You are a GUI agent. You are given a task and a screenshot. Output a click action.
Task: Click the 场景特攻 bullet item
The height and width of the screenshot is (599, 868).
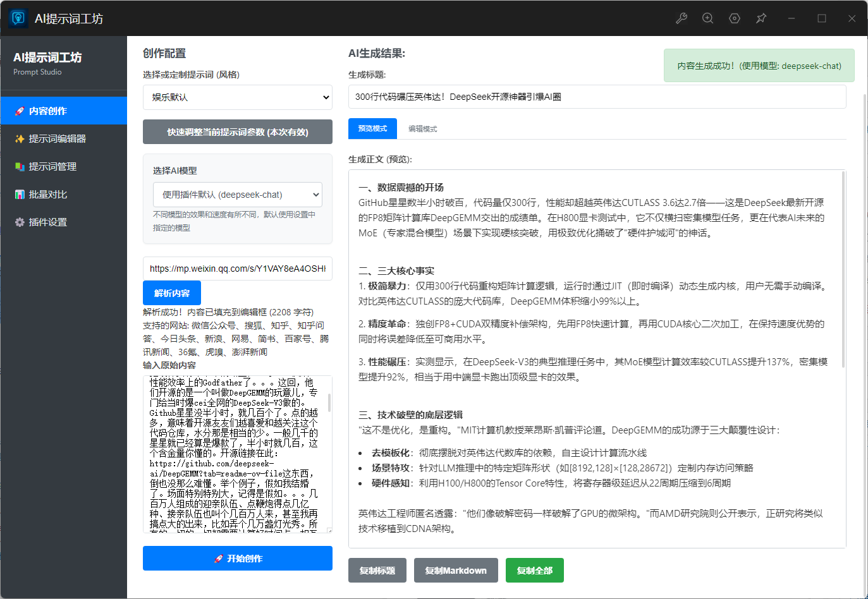click(563, 468)
